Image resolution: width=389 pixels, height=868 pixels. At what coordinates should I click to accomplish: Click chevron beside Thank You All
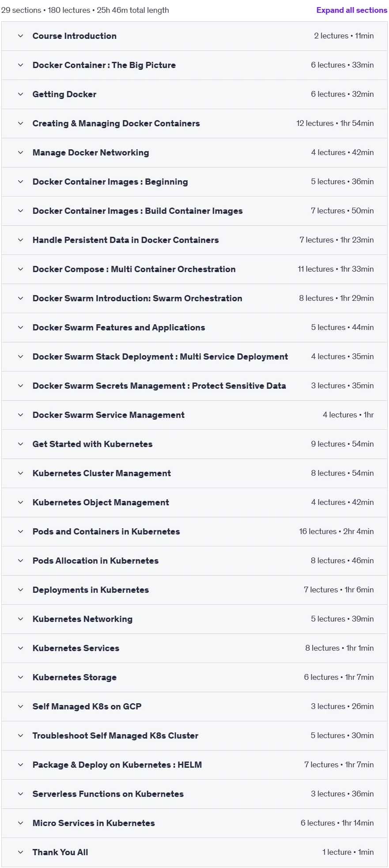click(20, 852)
